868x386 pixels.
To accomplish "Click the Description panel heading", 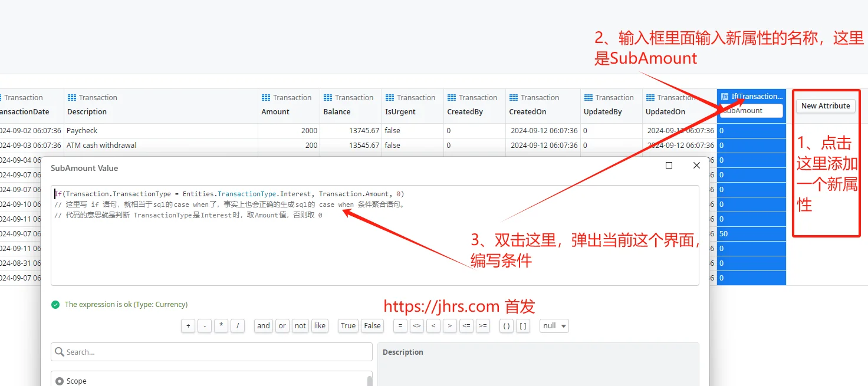I will [x=403, y=352].
